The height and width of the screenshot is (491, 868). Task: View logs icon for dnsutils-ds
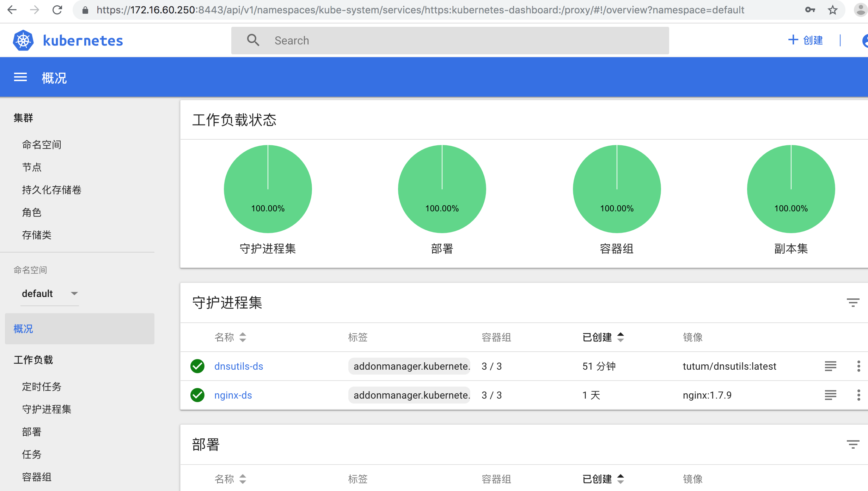830,366
